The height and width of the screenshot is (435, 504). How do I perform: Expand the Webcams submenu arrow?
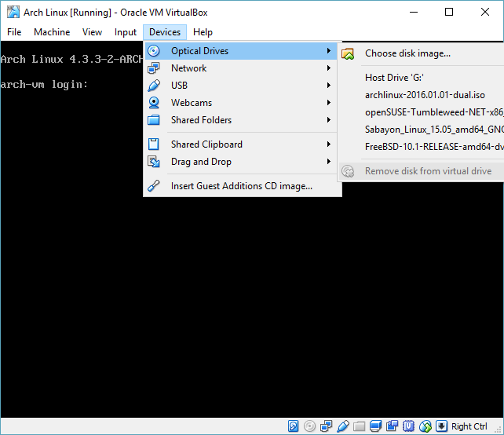(328, 103)
